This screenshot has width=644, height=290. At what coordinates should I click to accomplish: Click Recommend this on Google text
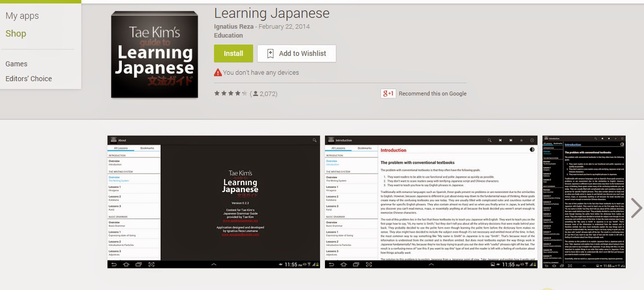pos(432,94)
